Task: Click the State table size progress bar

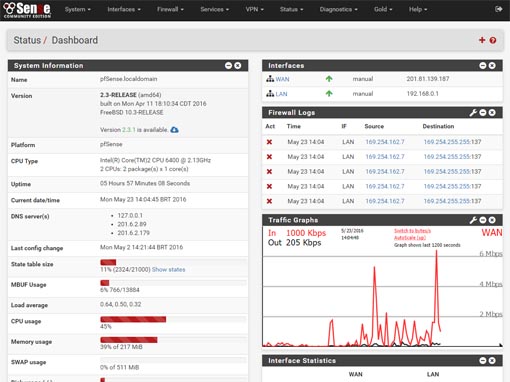Action: click(x=173, y=262)
